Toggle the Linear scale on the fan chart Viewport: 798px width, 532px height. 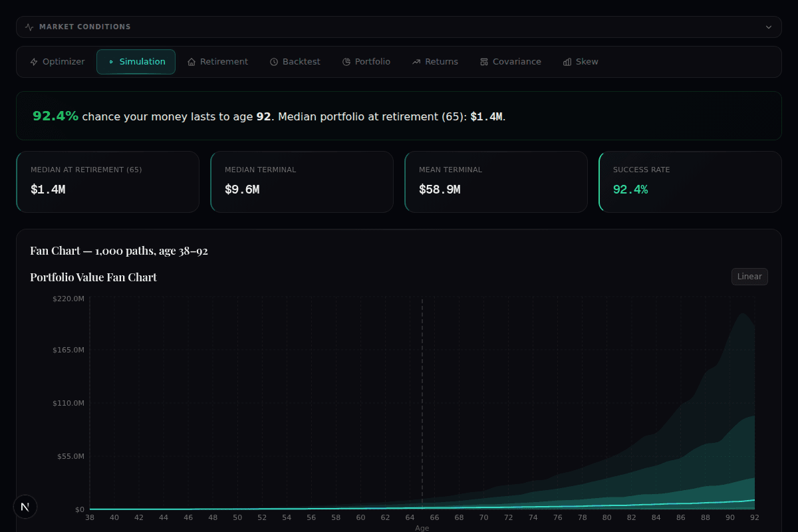pyautogui.click(x=749, y=276)
